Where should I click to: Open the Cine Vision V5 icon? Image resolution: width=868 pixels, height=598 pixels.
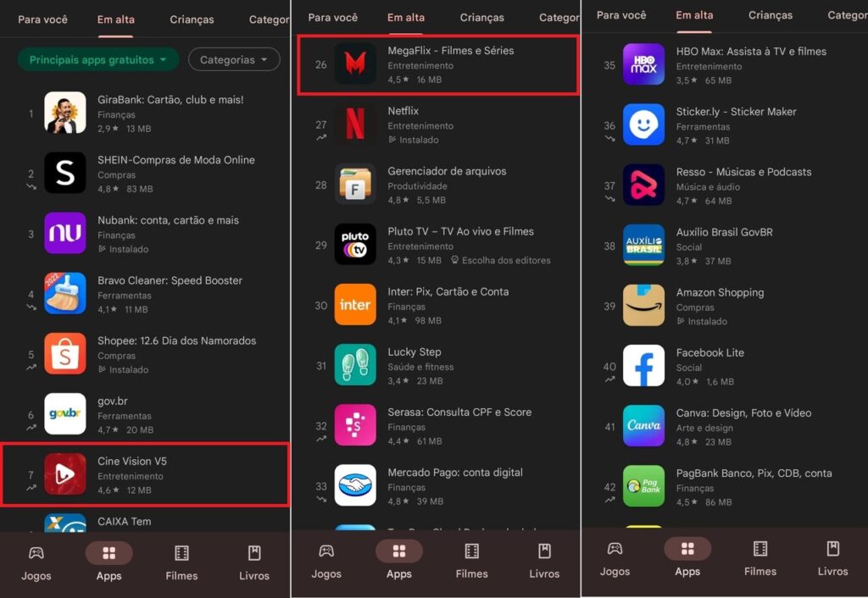click(x=64, y=474)
